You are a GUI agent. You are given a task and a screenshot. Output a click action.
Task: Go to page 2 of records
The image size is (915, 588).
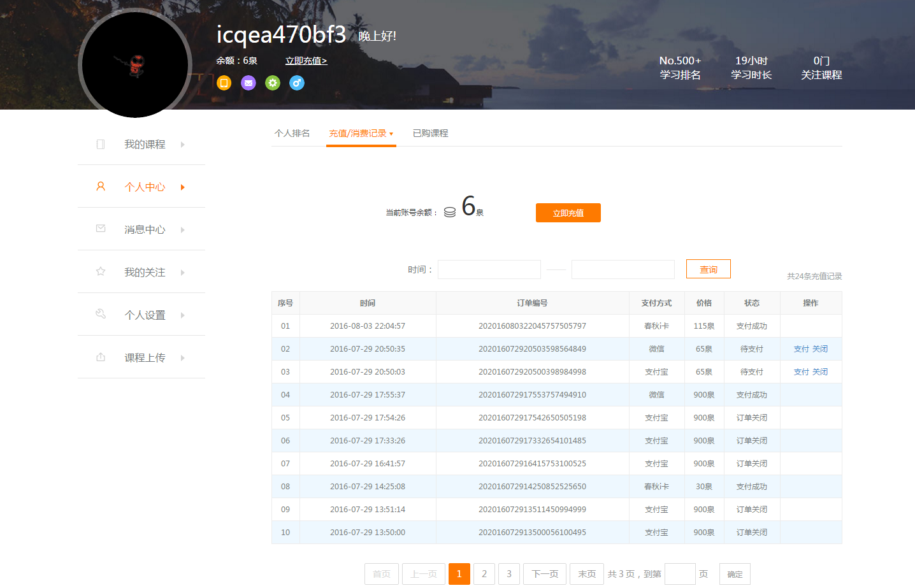point(484,574)
